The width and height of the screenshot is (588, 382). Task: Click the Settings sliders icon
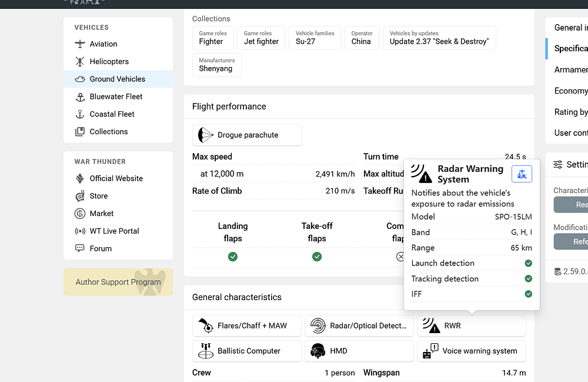tap(558, 164)
